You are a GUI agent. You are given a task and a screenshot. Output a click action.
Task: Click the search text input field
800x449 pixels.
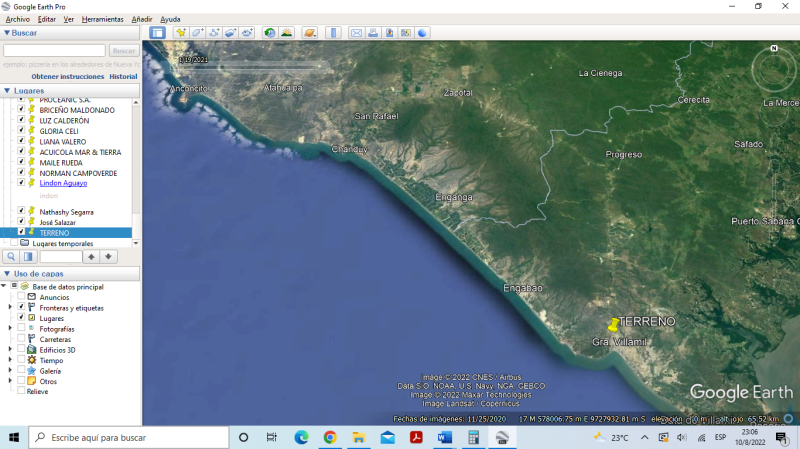(54, 50)
